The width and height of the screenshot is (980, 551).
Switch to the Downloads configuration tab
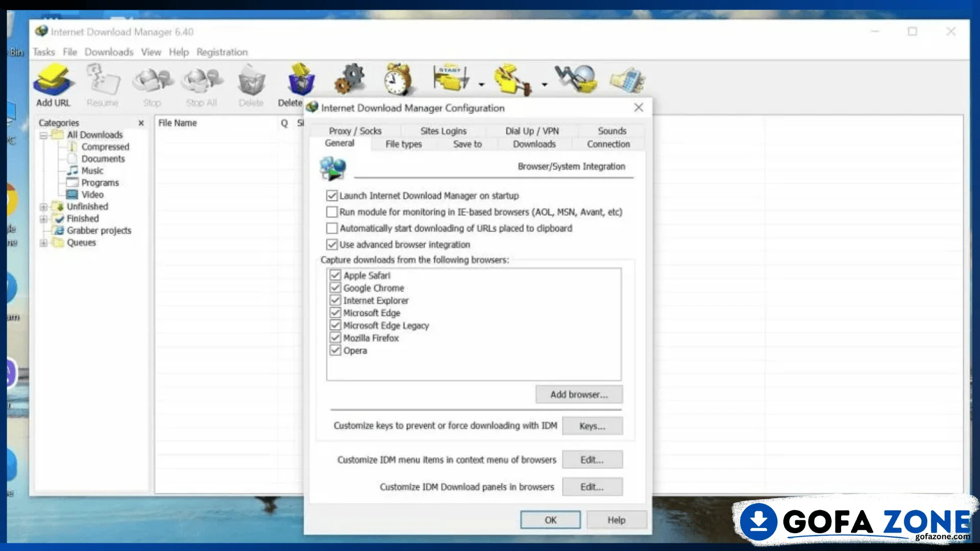click(x=534, y=144)
